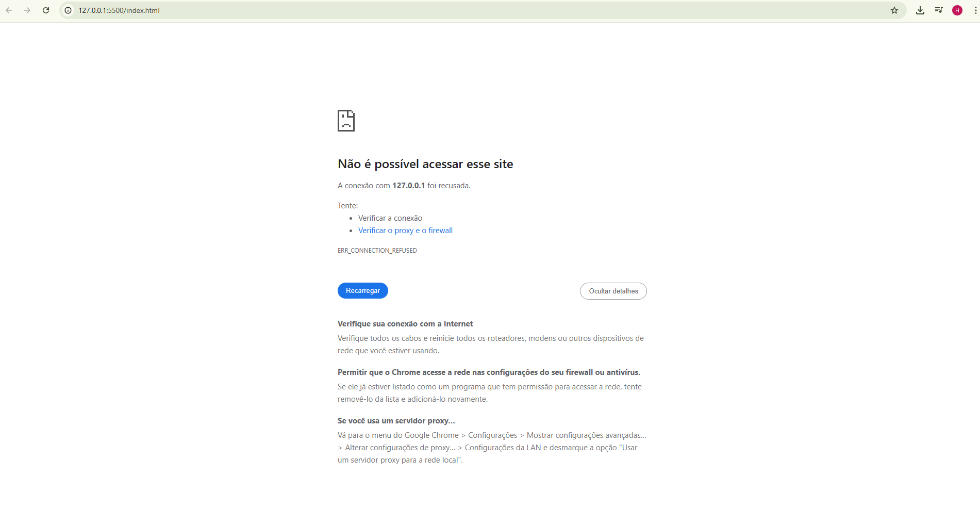The image size is (980, 525).
Task: Click heading 'Não é possível acessar esse site'
Action: tap(425, 164)
